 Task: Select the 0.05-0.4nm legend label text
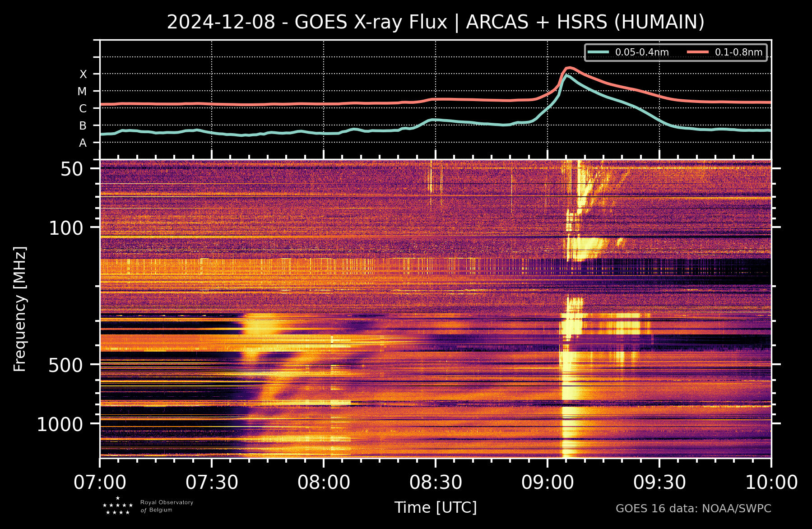point(642,52)
